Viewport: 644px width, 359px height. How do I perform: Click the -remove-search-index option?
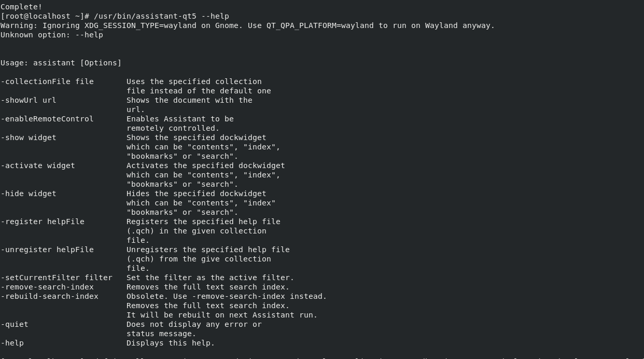(47, 287)
